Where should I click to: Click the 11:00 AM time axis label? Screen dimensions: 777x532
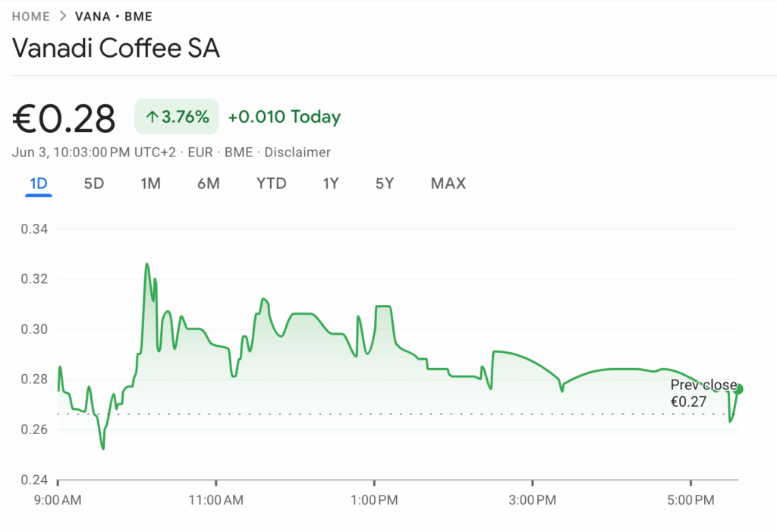(216, 501)
